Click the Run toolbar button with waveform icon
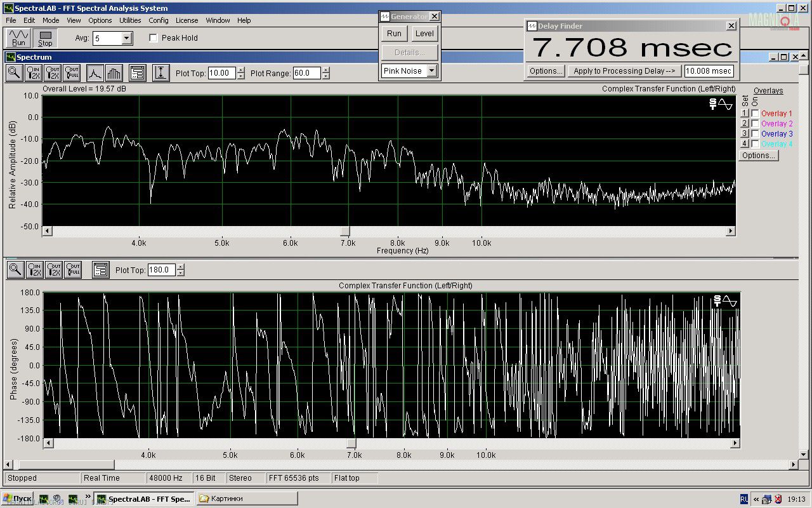The image size is (812, 508). point(18,38)
